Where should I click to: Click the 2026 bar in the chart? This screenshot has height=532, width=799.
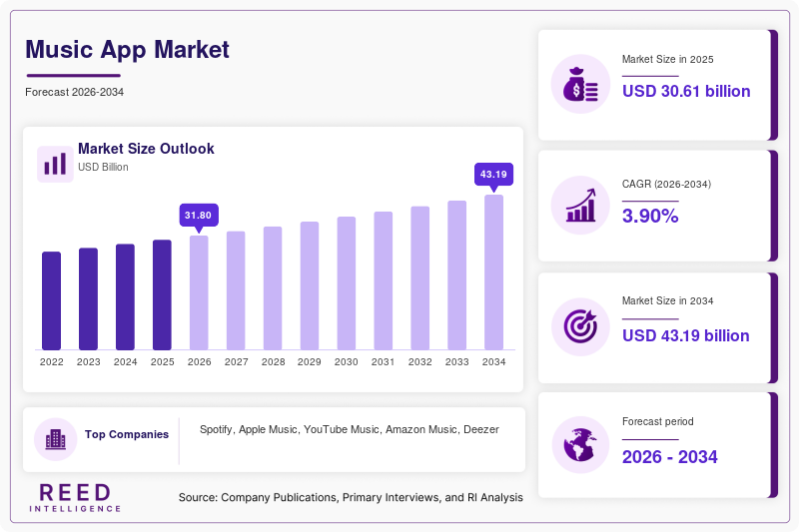199,292
